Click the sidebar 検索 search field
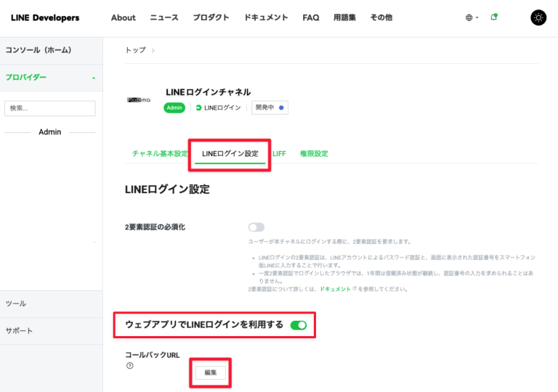Screen dimensions: 558x392 (x=49, y=108)
